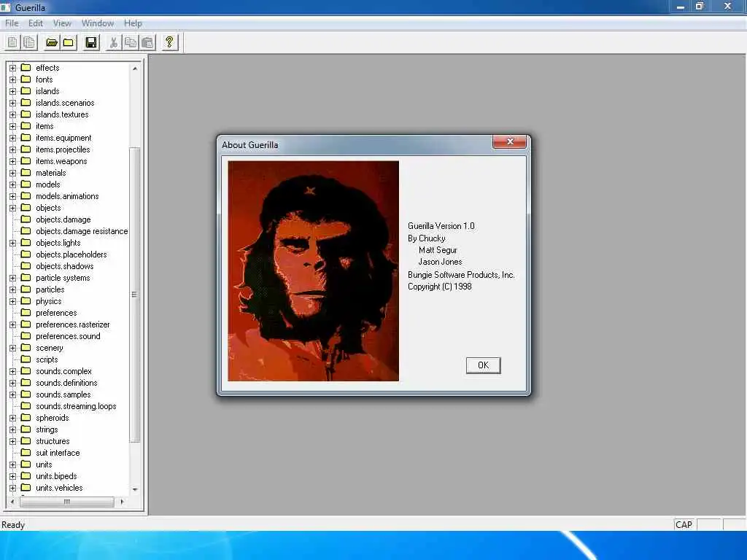This screenshot has width=747, height=560.
Task: Click the folder icon beside materials
Action: click(26, 172)
